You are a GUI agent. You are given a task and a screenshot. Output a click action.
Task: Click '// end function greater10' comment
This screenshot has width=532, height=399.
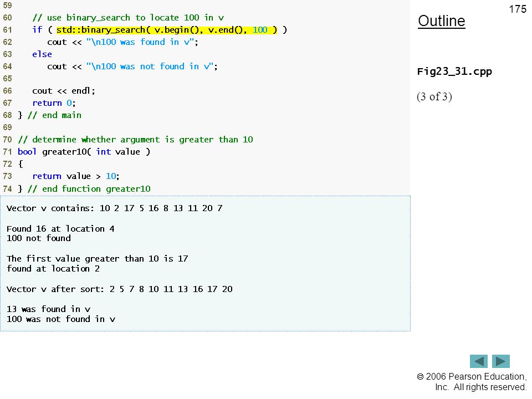coord(89,188)
